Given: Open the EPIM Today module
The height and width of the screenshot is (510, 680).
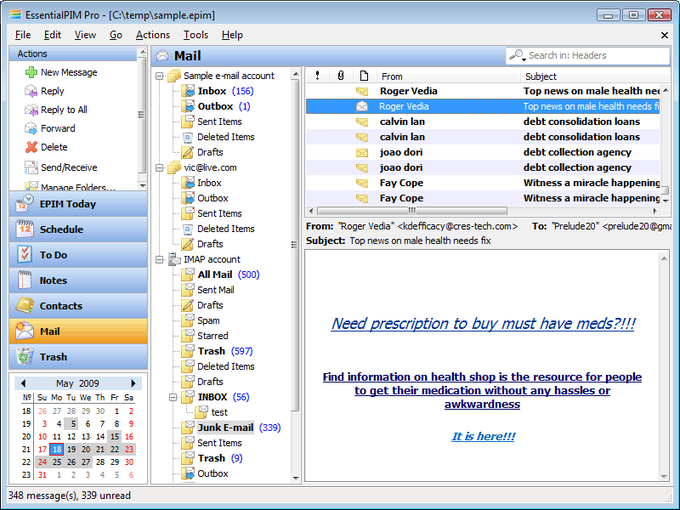Looking at the screenshot, I should 78,204.
